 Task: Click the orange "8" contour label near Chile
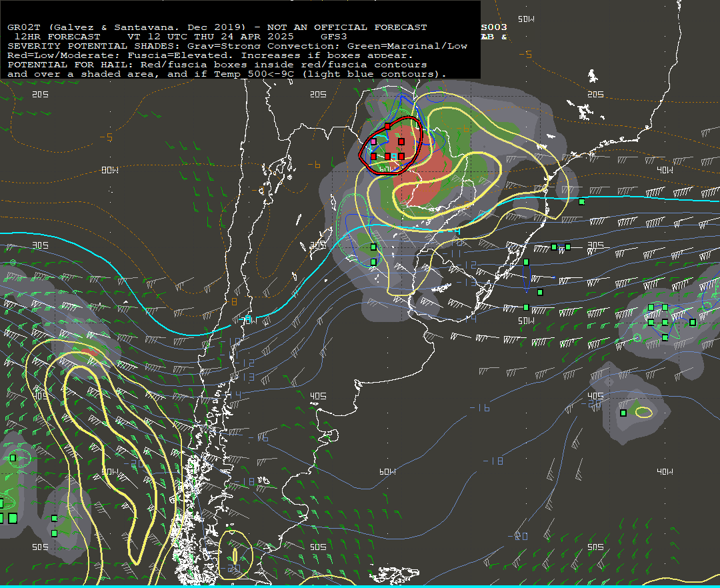pos(234,301)
